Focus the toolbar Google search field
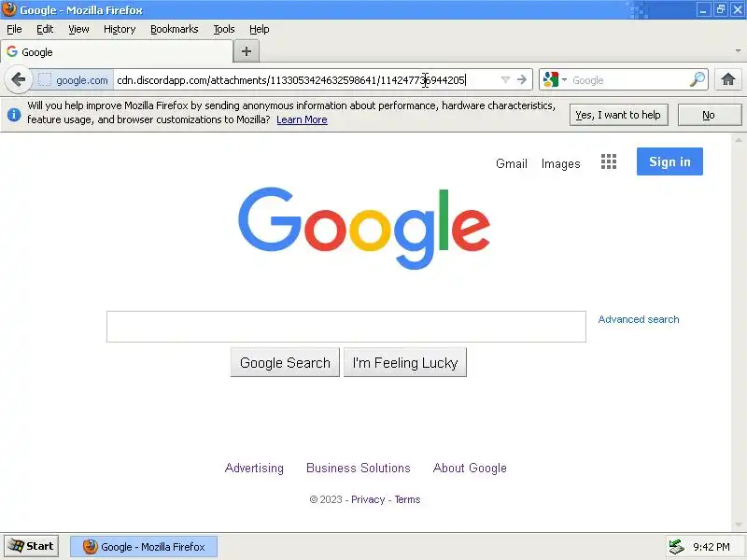Viewport: 747px width, 560px height. coord(628,80)
